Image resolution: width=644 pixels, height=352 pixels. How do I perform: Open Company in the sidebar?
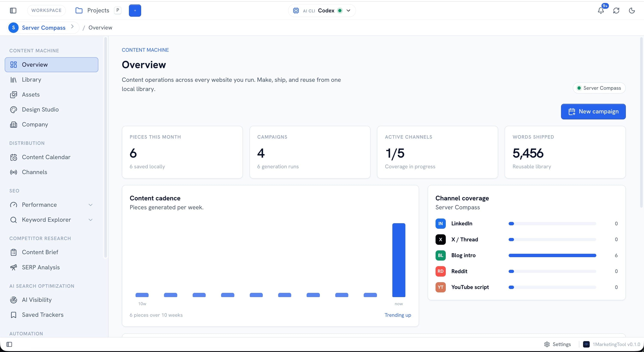click(52, 125)
